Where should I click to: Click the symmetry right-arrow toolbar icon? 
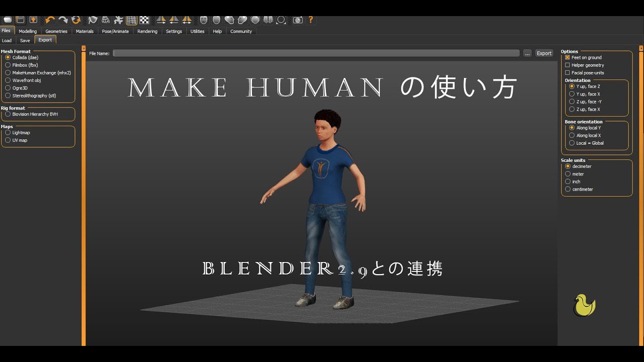[x=161, y=20]
